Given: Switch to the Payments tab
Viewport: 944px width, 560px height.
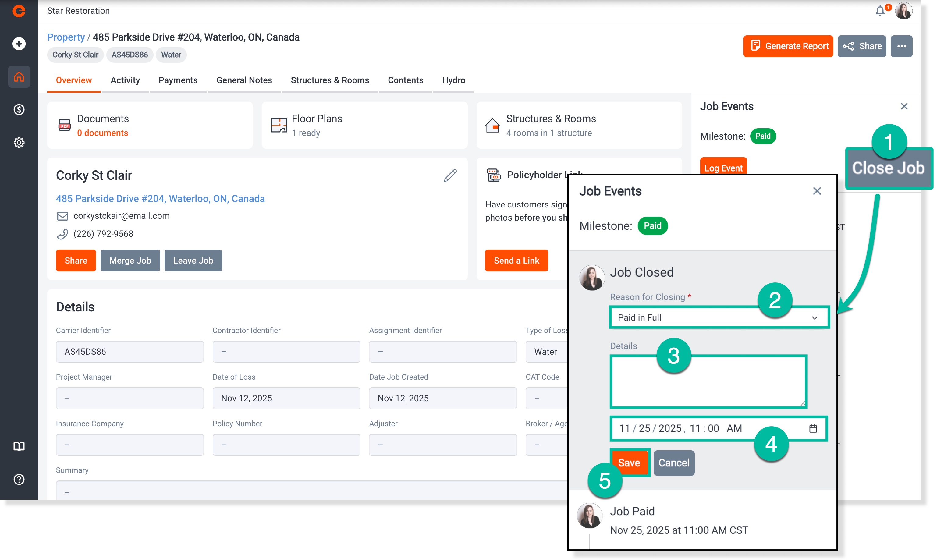Looking at the screenshot, I should point(178,80).
